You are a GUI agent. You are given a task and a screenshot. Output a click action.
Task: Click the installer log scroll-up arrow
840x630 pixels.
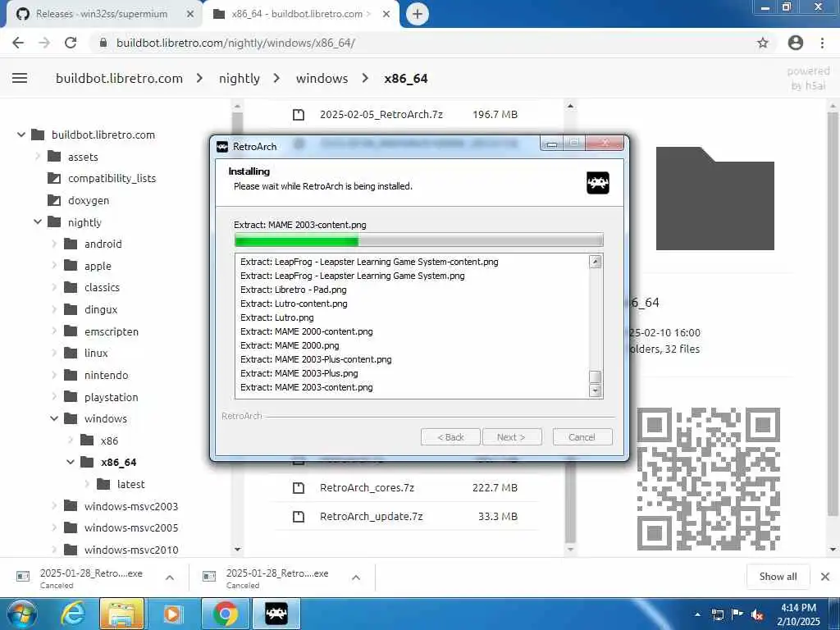596,262
